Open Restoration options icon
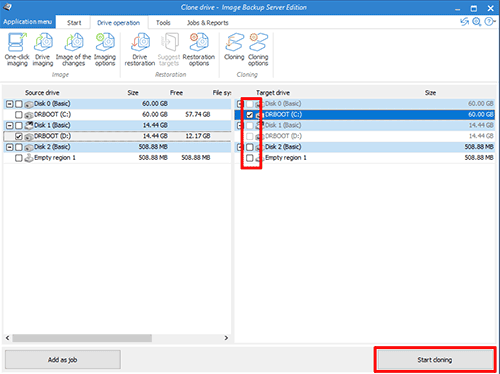Image resolution: width=500 pixels, height=374 pixels. [199, 49]
